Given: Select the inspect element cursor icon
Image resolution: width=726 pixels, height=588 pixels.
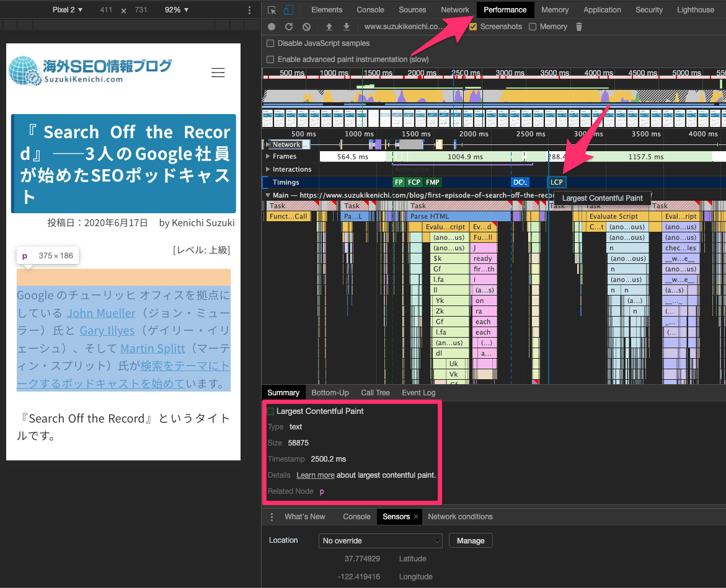Looking at the screenshot, I should pos(272,10).
